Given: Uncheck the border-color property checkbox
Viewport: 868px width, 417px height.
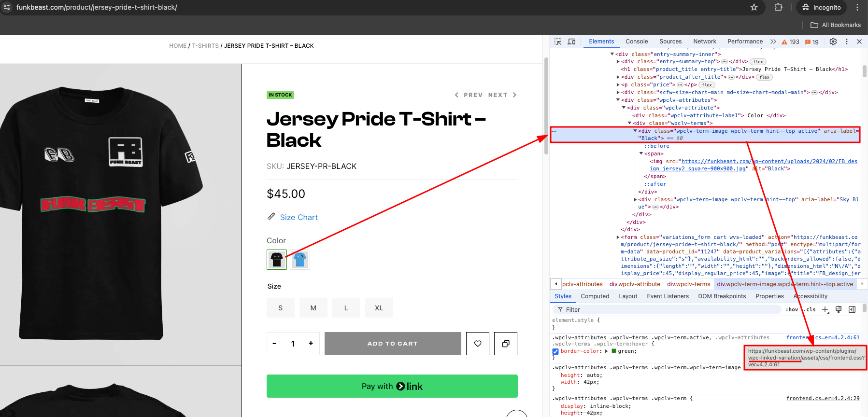Looking at the screenshot, I should 555,351.
